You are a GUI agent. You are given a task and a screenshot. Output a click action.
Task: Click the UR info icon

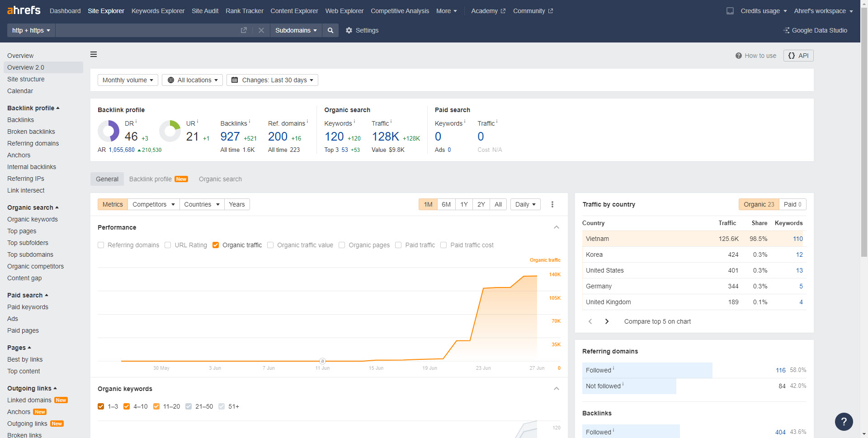[x=198, y=122]
